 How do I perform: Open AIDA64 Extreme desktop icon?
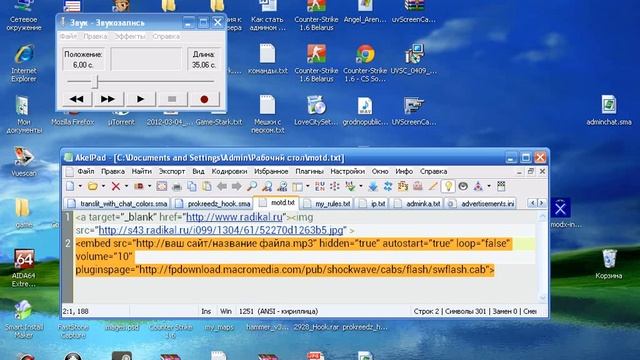coord(24,267)
